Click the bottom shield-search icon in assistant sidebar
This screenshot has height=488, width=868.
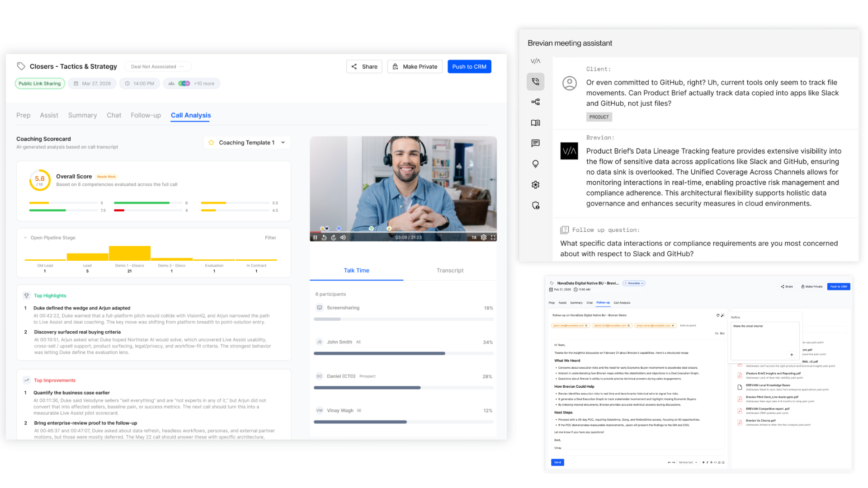click(535, 206)
